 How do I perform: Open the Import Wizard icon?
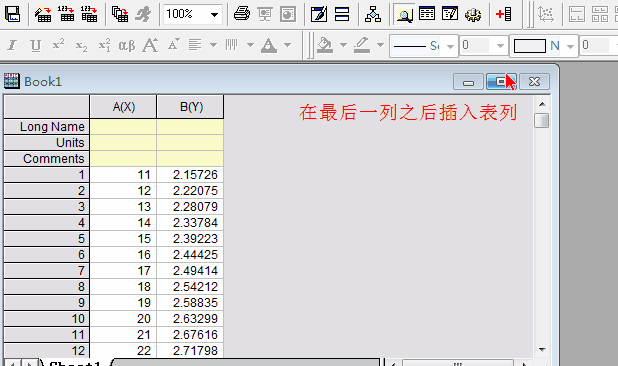point(43,14)
